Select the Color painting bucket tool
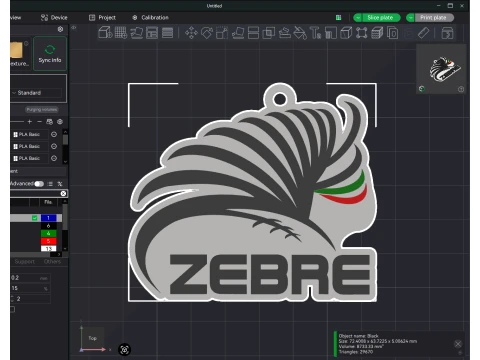480x360 pixels. point(300,33)
